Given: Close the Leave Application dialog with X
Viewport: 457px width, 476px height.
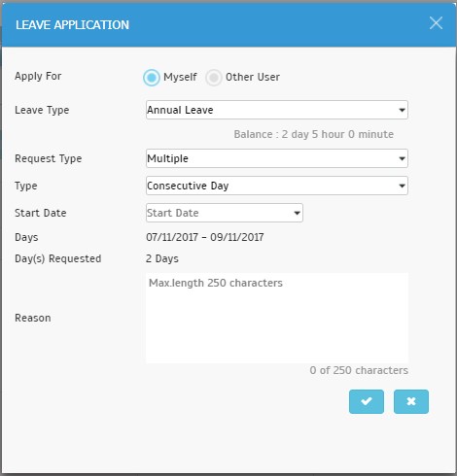Looking at the screenshot, I should pyautogui.click(x=436, y=23).
